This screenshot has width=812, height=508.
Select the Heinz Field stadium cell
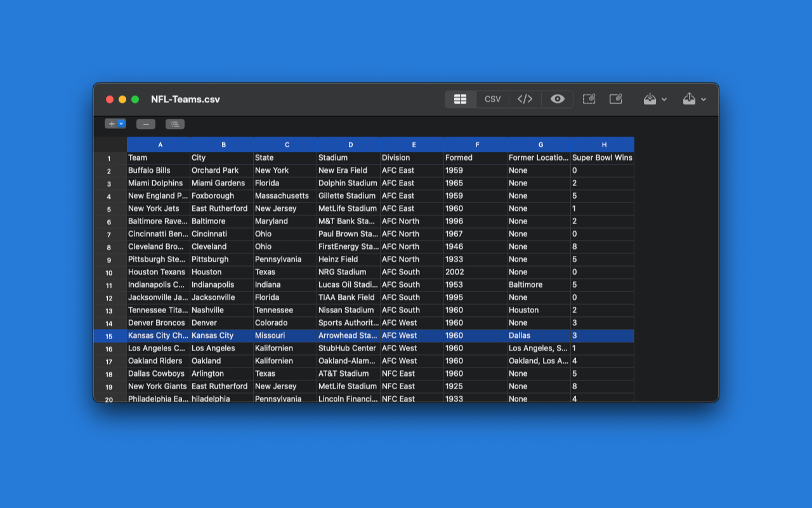pos(348,259)
